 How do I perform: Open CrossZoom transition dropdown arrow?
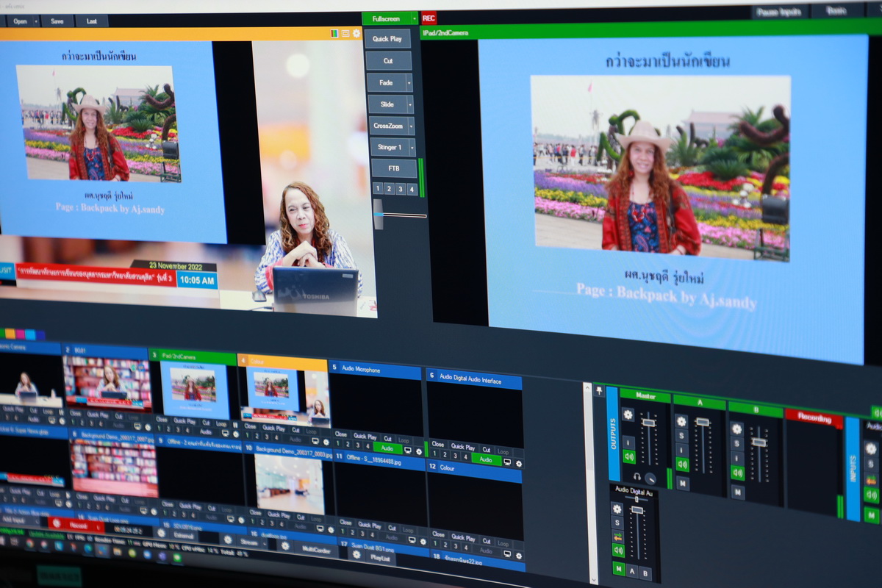pyautogui.click(x=411, y=126)
